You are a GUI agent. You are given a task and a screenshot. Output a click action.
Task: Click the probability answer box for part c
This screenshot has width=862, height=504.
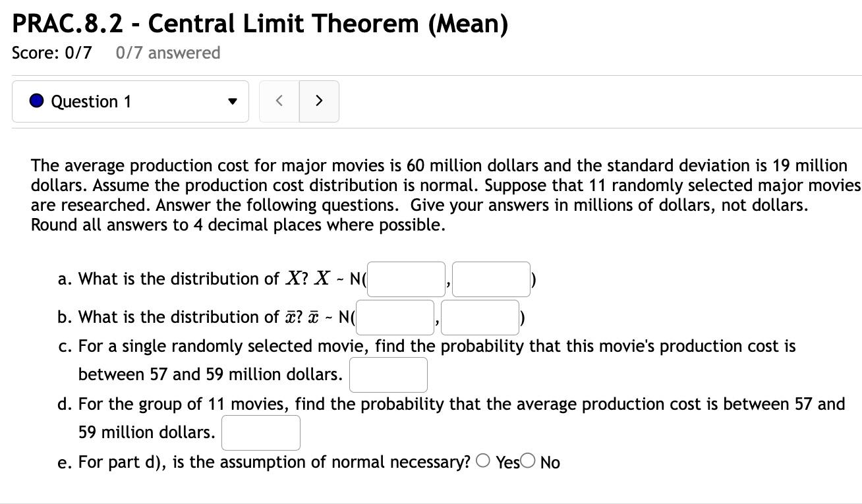click(388, 374)
